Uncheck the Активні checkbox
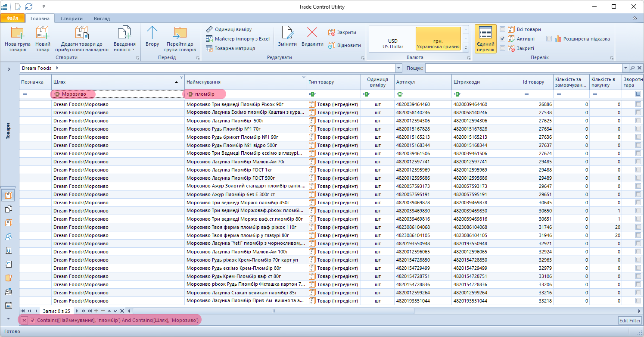 coord(502,39)
